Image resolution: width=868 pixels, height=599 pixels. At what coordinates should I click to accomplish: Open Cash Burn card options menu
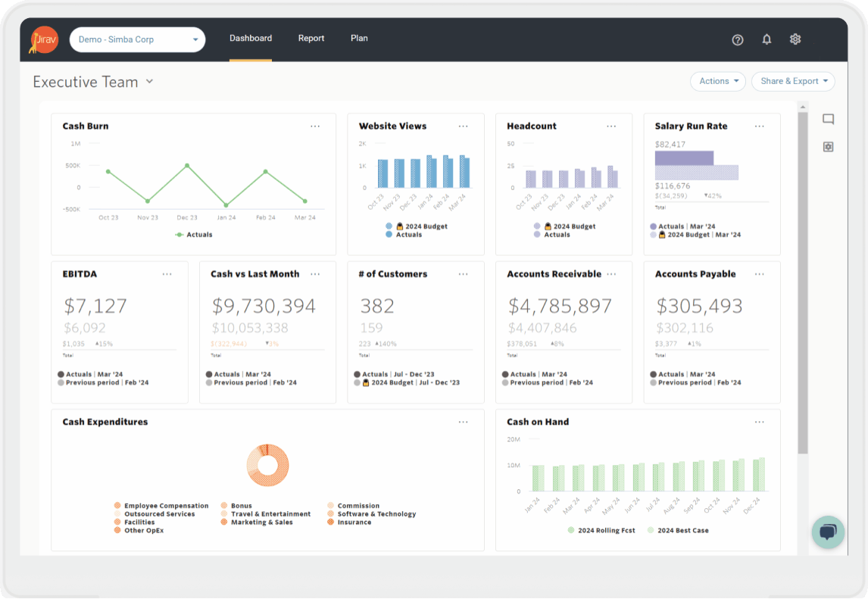click(315, 126)
